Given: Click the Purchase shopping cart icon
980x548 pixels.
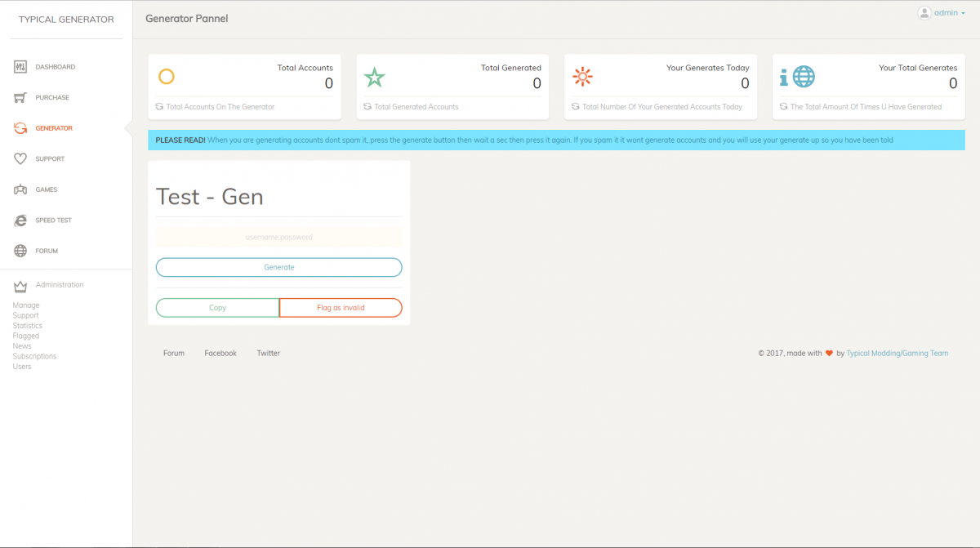Looking at the screenshot, I should coord(20,98).
